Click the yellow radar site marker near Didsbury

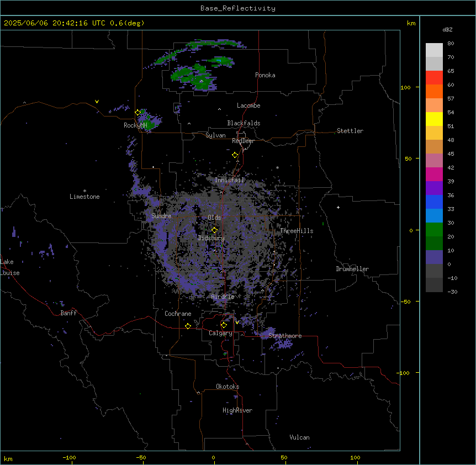tap(214, 230)
